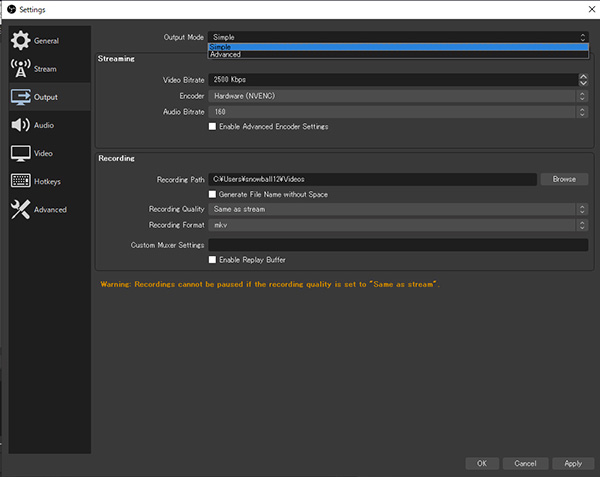Switch to the Stream tab label

[45, 69]
